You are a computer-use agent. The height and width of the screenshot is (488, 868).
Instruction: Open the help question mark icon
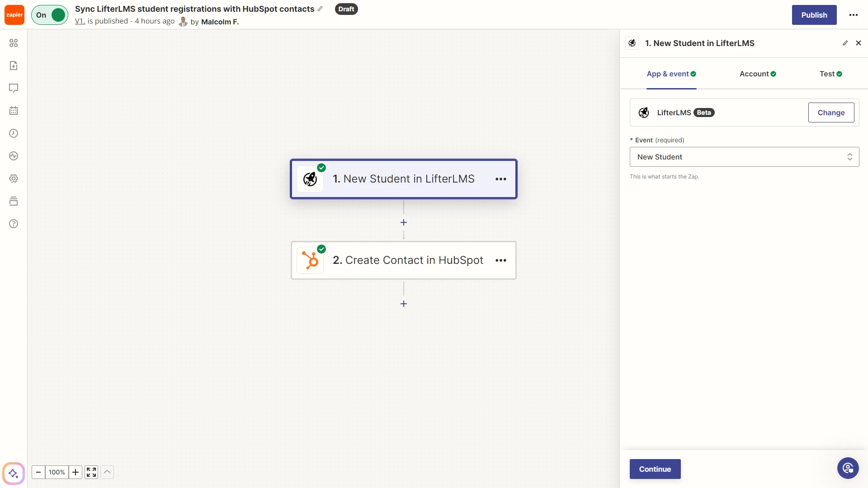[14, 224]
